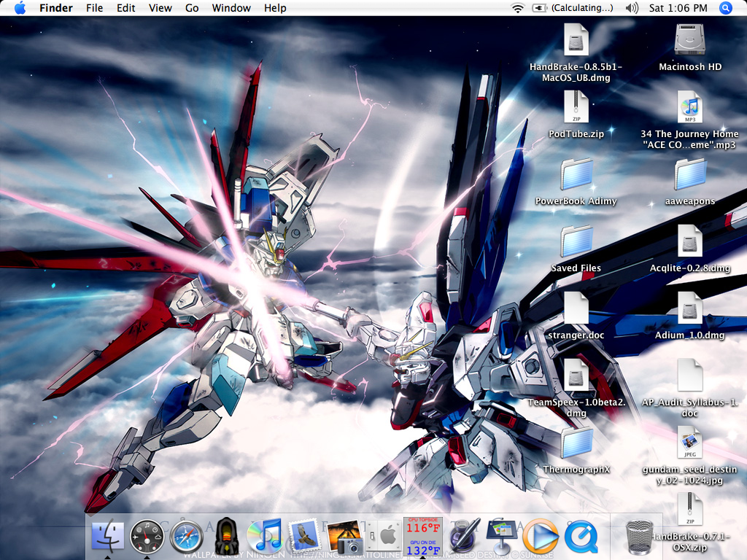
Task: Open QuickTime Player from the dock
Action: (x=581, y=537)
